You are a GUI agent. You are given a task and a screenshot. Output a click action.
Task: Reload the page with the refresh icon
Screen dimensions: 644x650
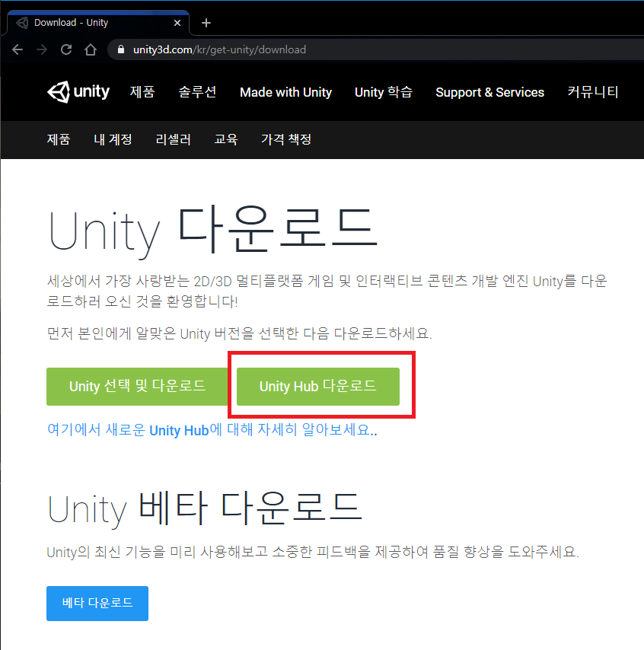coord(66,49)
